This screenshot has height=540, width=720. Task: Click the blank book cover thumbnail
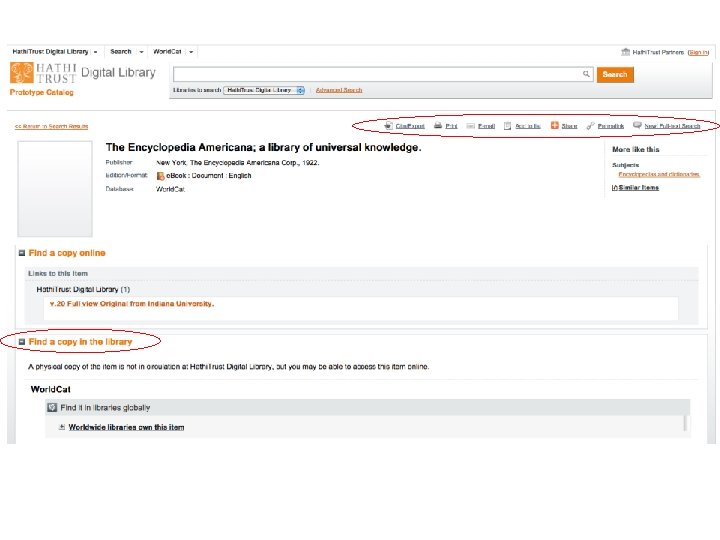(x=55, y=189)
